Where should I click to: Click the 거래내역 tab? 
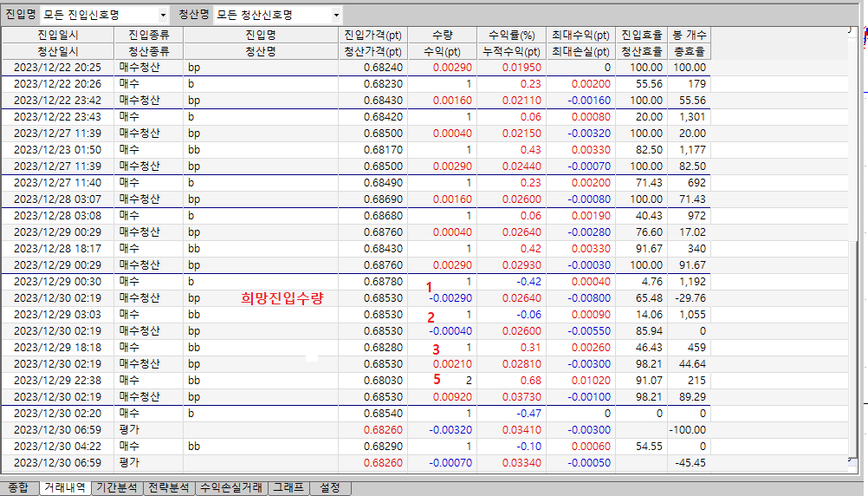click(x=65, y=487)
